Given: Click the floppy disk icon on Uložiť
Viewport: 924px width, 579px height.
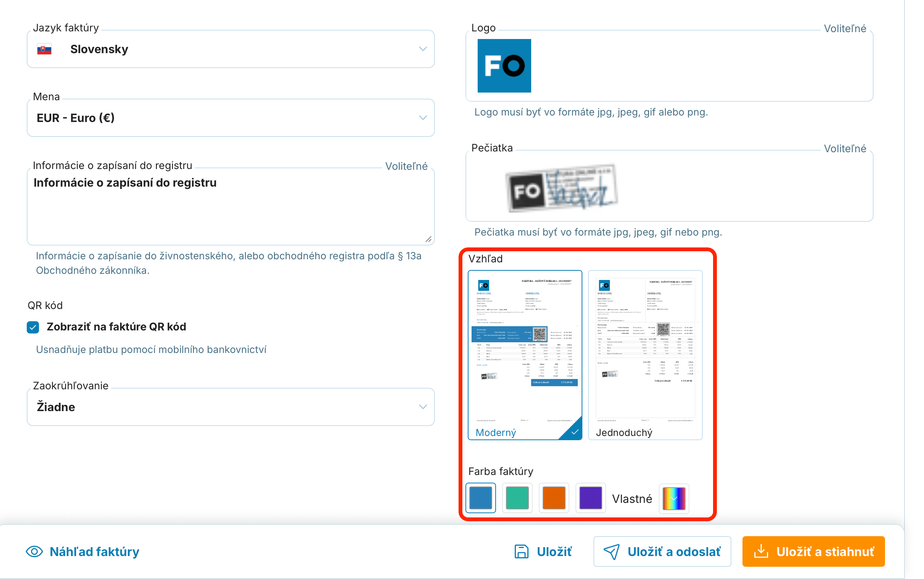Looking at the screenshot, I should click(521, 551).
